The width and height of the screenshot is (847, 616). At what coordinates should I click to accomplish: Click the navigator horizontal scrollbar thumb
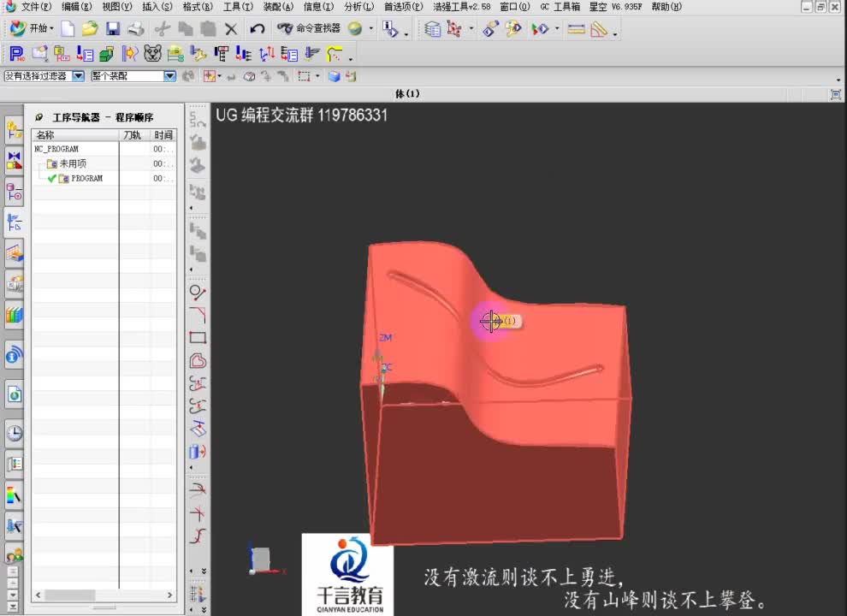click(69, 595)
